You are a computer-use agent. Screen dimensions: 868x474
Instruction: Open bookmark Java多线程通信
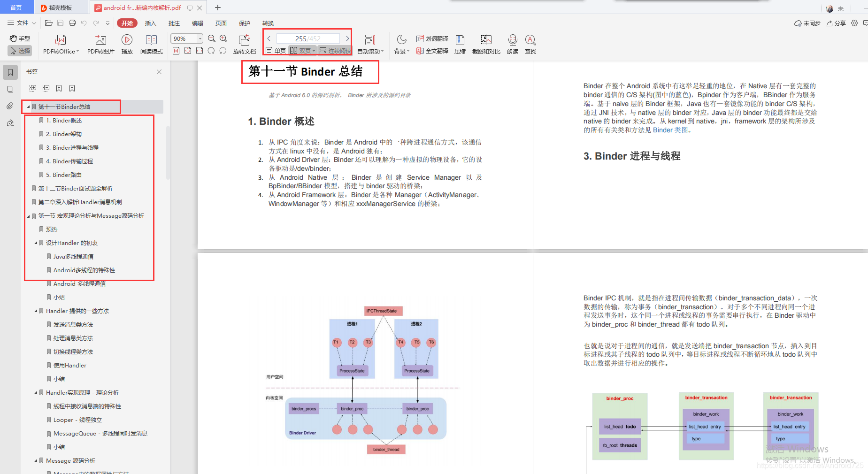point(73,257)
